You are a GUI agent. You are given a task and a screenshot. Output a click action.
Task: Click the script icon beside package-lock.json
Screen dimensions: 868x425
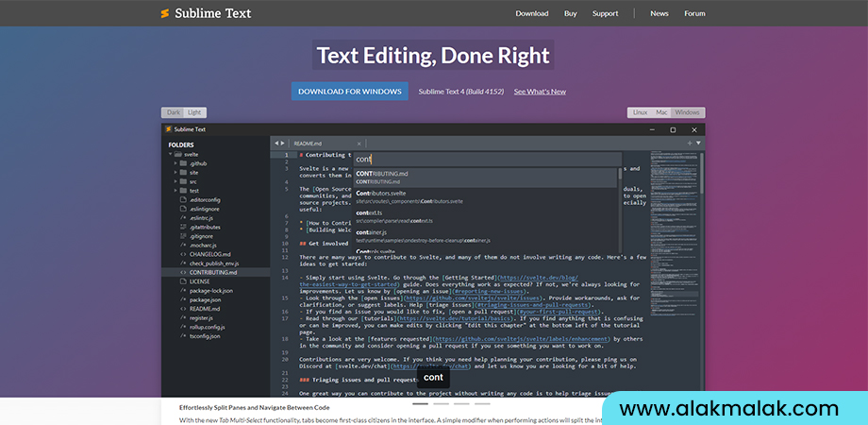pos(183,290)
